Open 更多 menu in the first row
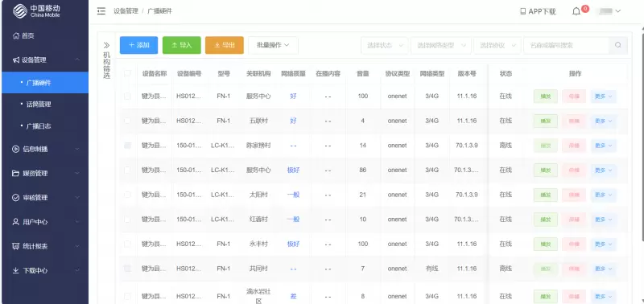This screenshot has width=644, height=304. tap(603, 97)
